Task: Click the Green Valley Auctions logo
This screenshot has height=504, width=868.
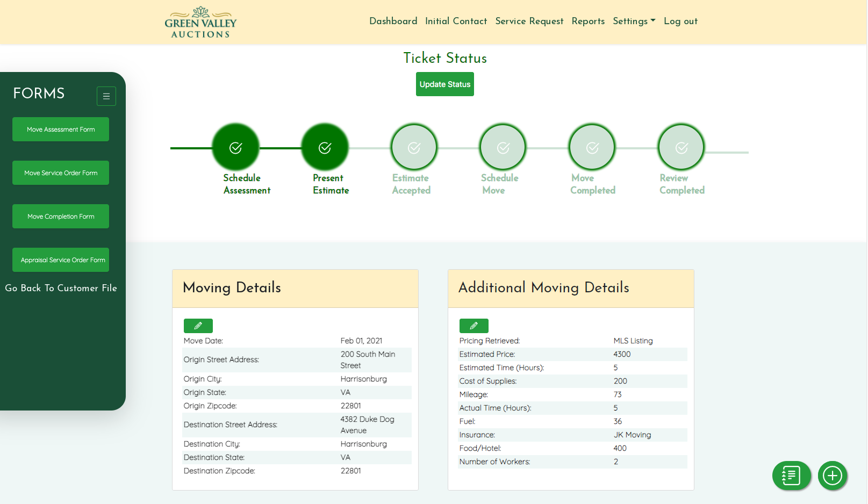Action: [200, 23]
